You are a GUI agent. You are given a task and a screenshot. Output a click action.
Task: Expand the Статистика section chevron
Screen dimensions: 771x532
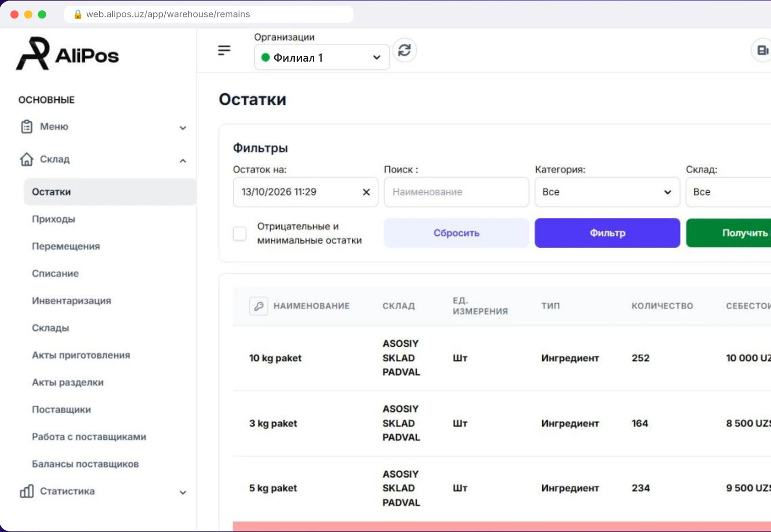(x=183, y=492)
